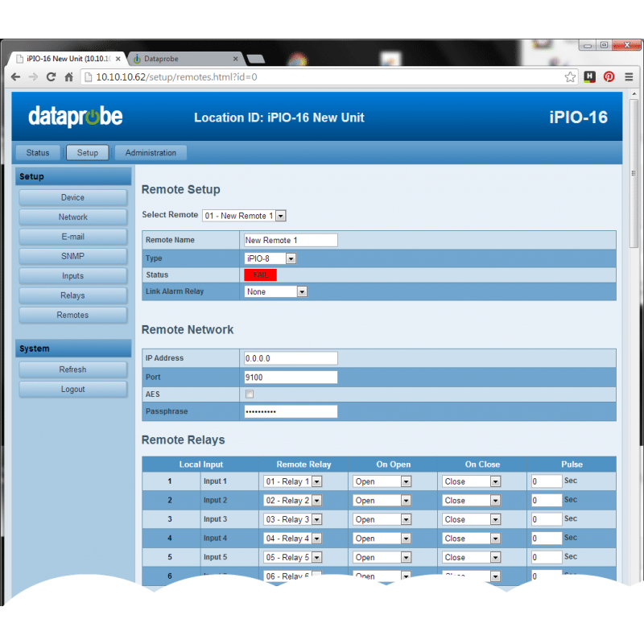Click the Remote Relays heading
Image resolution: width=644 pixels, height=644 pixels.
pos(184,440)
